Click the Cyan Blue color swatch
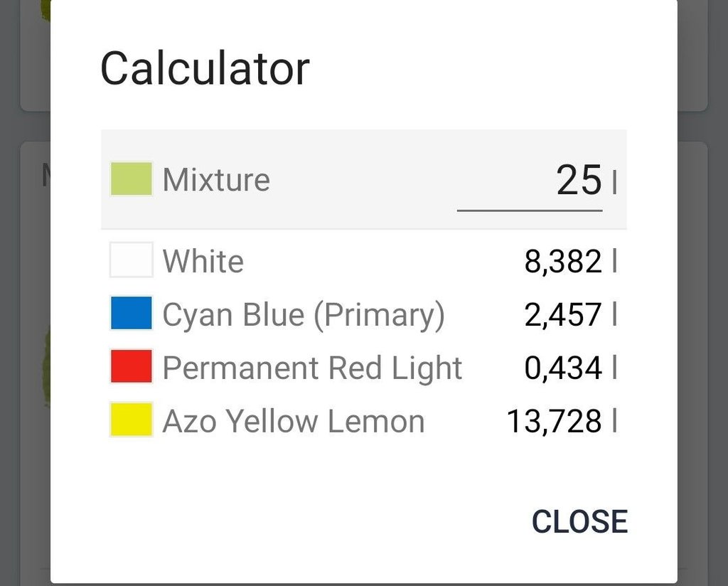This screenshot has width=728, height=586. pos(131,314)
